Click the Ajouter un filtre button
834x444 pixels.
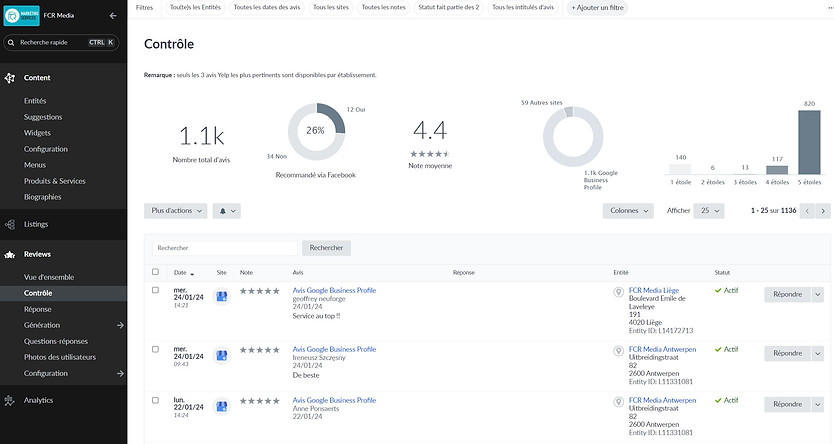click(x=597, y=8)
